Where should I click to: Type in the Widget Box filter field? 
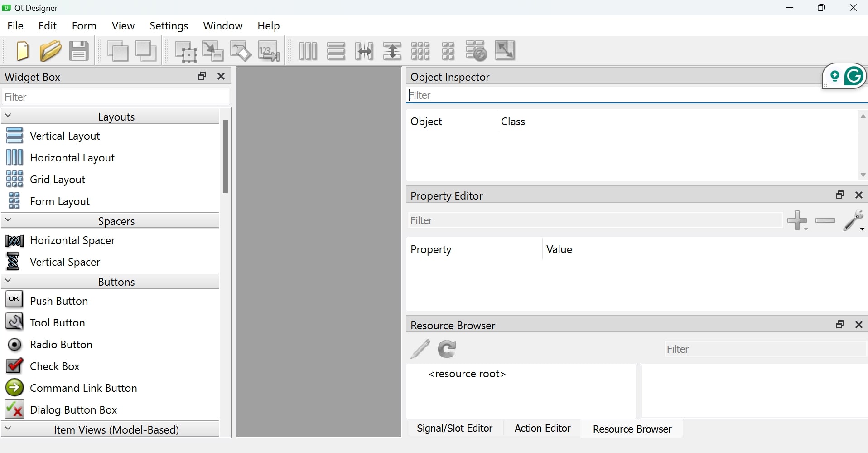coord(116,97)
